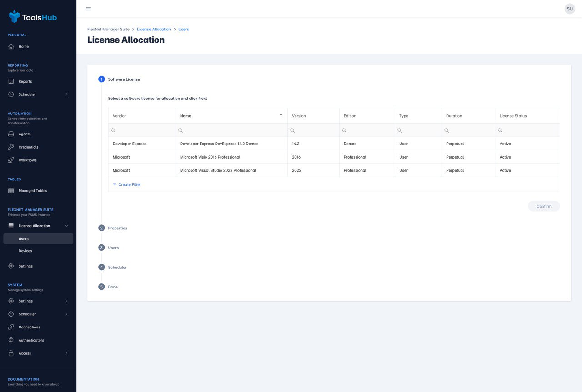Click the Confirm button
Screen dimensions: 582x392
[x=544, y=206]
